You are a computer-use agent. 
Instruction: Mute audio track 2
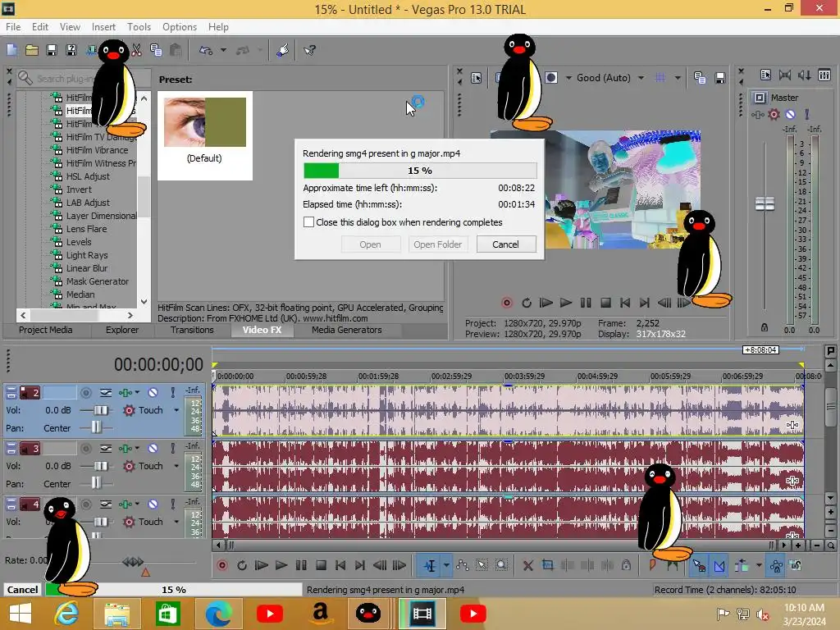click(153, 393)
